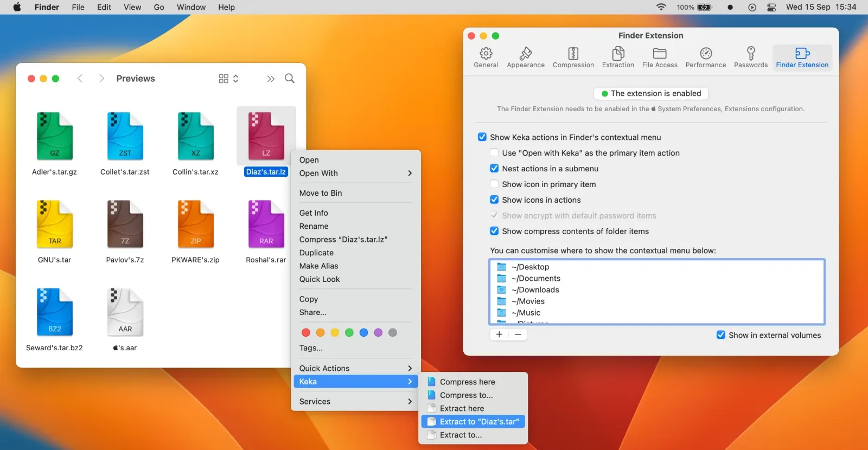Viewport: 868px width, 450px height.
Task: Choose Open in the context menu
Action: click(356, 160)
